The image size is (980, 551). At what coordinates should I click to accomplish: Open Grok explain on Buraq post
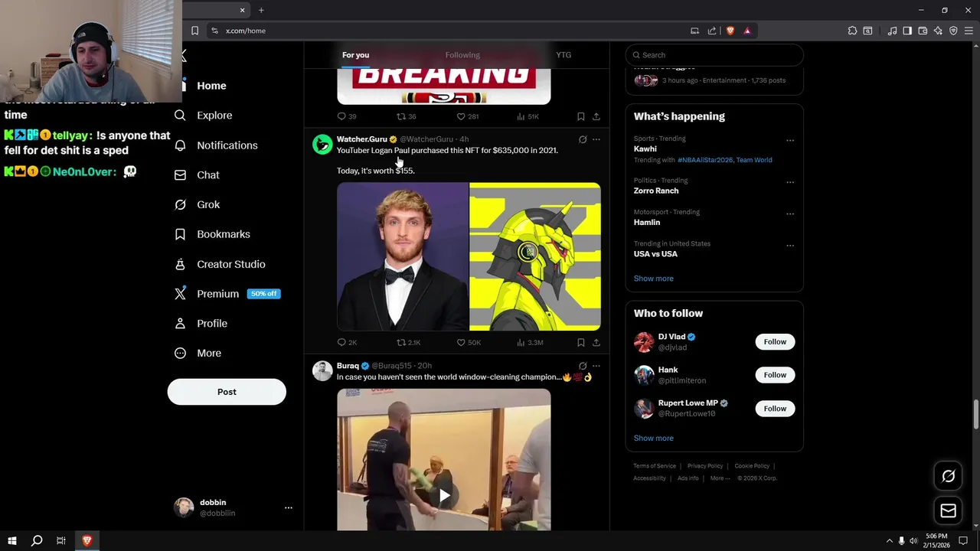click(x=583, y=366)
